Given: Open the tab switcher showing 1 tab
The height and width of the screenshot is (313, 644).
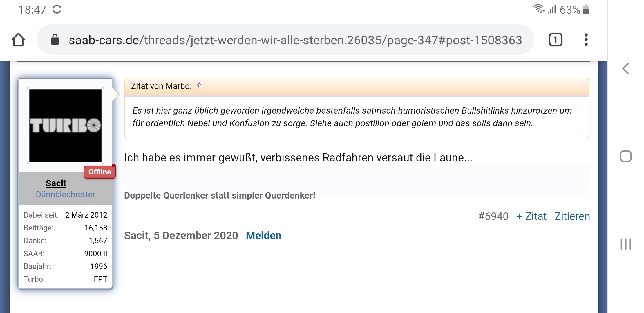Looking at the screenshot, I should pyautogui.click(x=556, y=40).
